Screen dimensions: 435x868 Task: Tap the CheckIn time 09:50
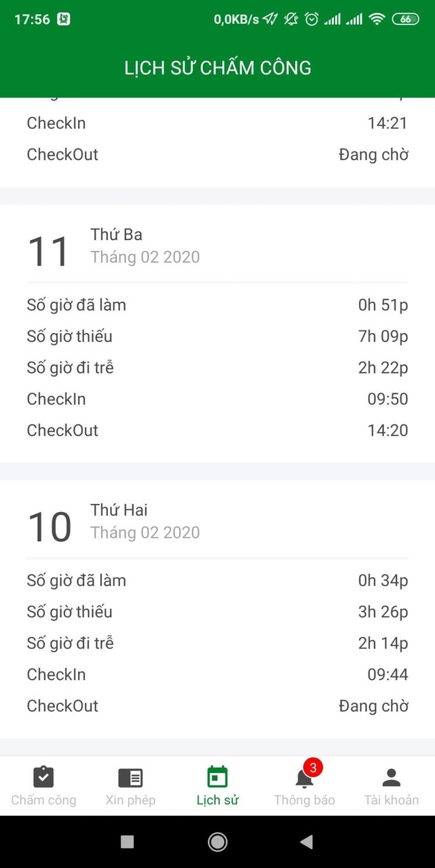point(388,399)
